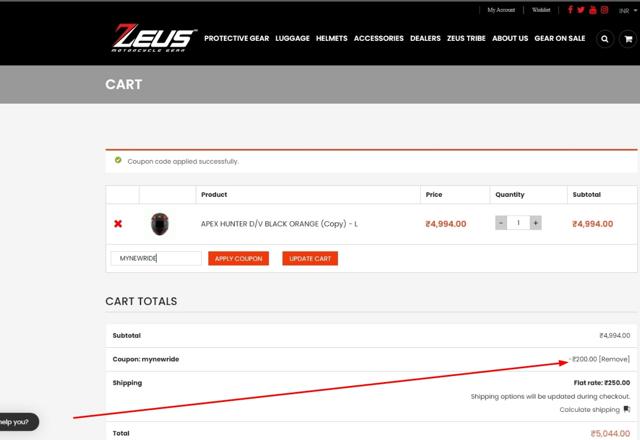Screen dimensions: 640x440
Task: Open the Protective Gear menu
Action: coord(236,38)
